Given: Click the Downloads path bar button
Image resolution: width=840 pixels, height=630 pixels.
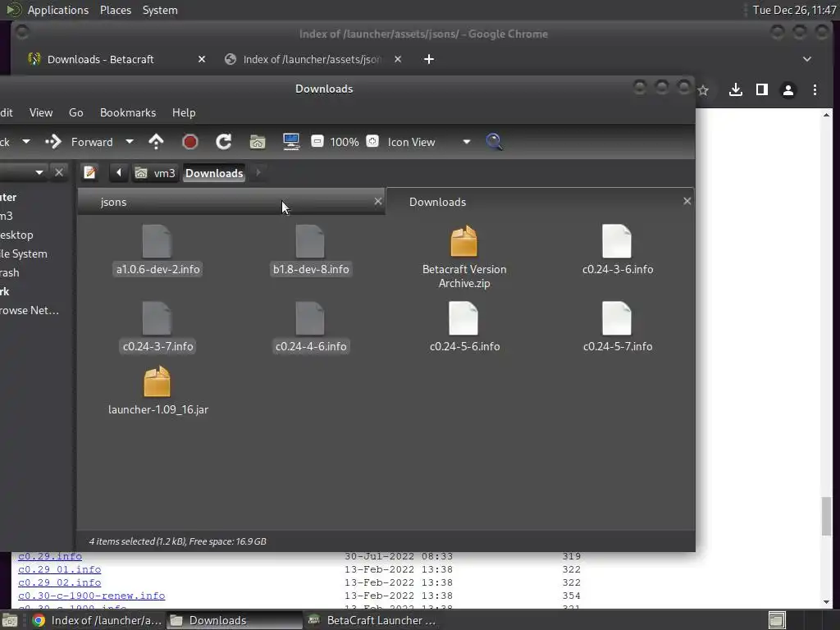Looking at the screenshot, I should [214, 173].
